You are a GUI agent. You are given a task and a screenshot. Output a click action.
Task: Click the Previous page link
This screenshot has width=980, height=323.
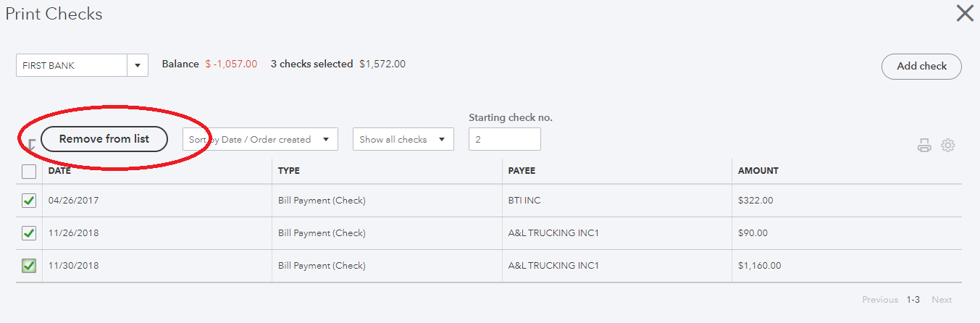pyautogui.click(x=880, y=300)
